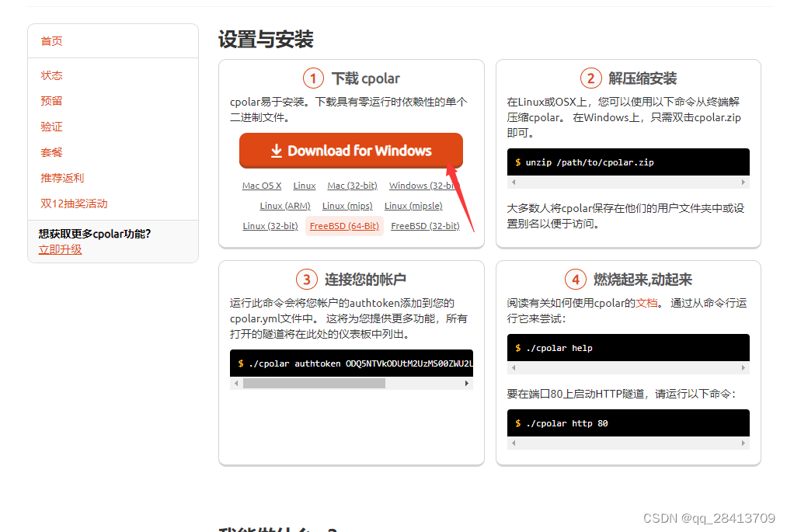Open the 首页 sidebar link
This screenshot has width=787, height=532.
coord(52,41)
